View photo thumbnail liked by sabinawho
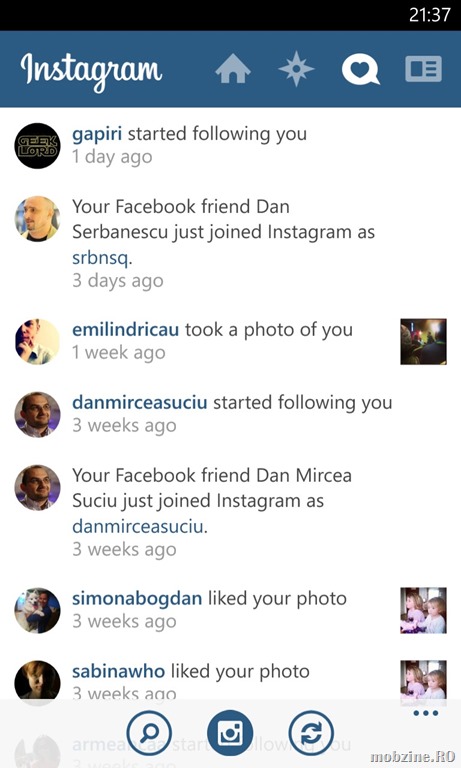The width and height of the screenshot is (461, 768). pos(423,680)
